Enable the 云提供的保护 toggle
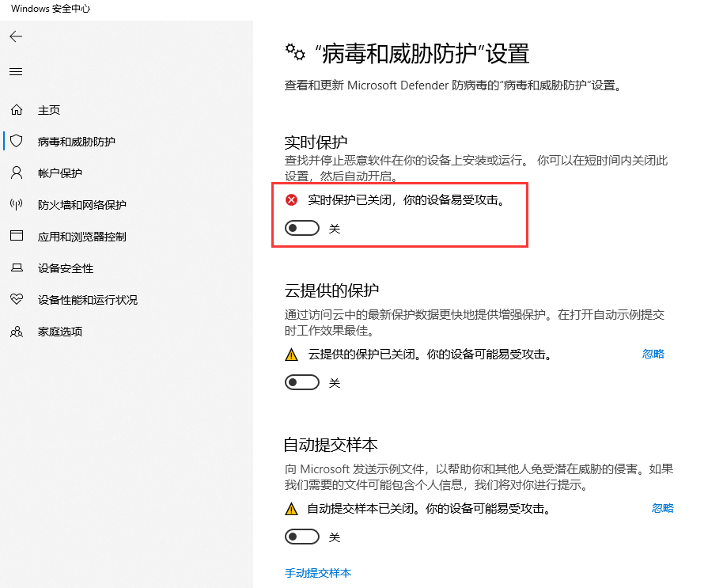Viewport: 723px width, 588px height. [302, 382]
